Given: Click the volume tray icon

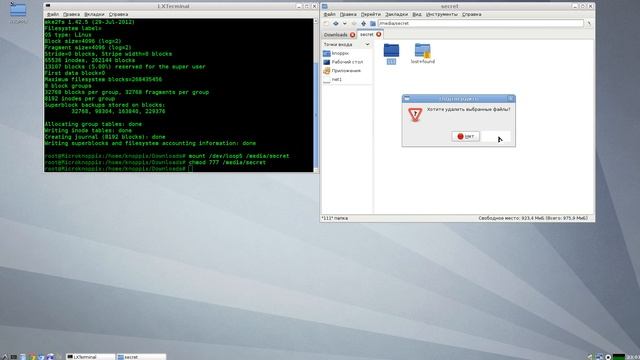Looking at the screenshot, I should coord(590,357).
